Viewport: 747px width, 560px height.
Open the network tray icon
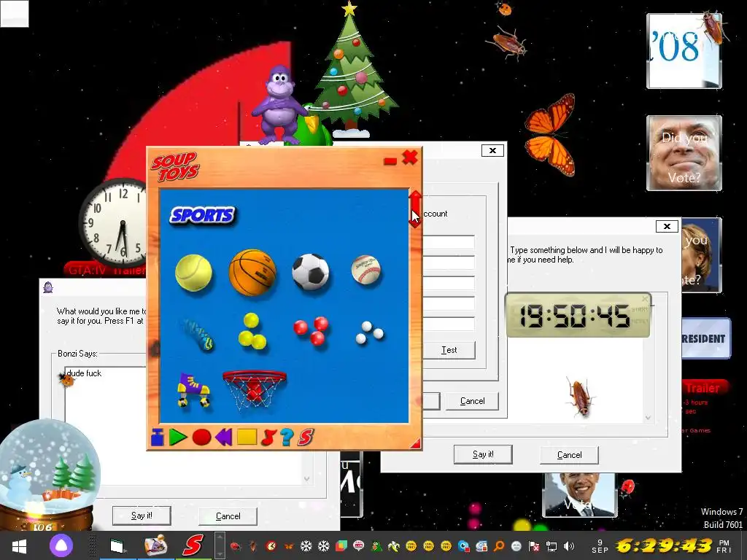pos(551,546)
